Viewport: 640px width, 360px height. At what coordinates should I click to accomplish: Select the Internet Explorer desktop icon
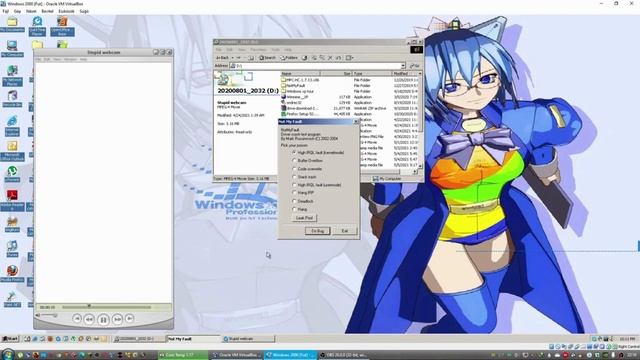coord(12,126)
